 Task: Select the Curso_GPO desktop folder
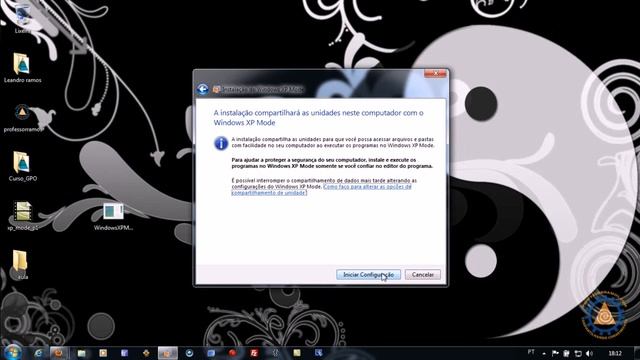(x=22, y=166)
